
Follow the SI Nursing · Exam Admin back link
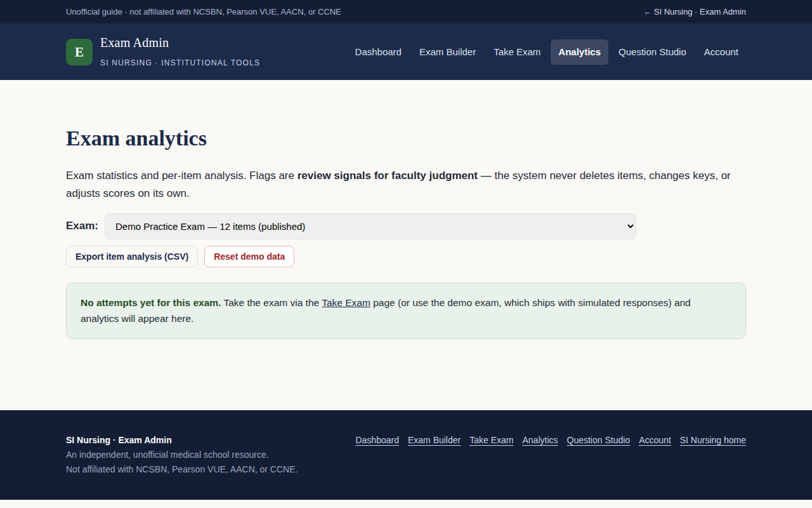[695, 12]
